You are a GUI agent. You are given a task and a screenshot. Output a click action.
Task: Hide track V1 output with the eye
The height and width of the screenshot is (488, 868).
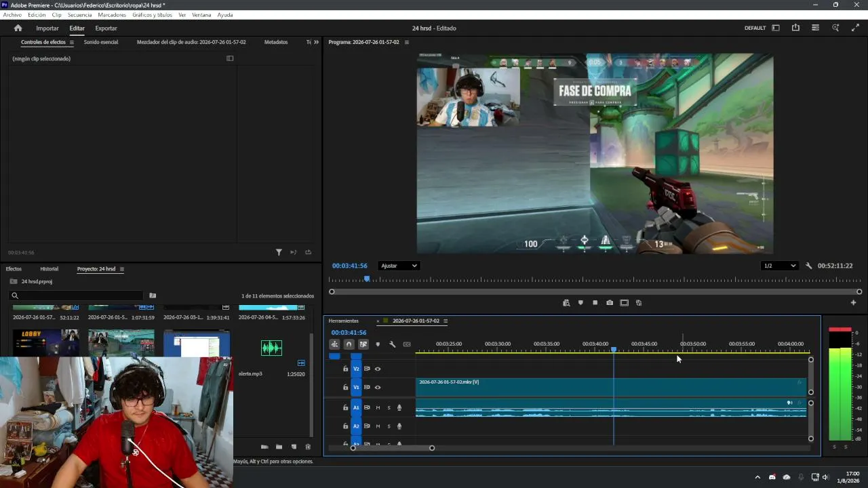378,387
